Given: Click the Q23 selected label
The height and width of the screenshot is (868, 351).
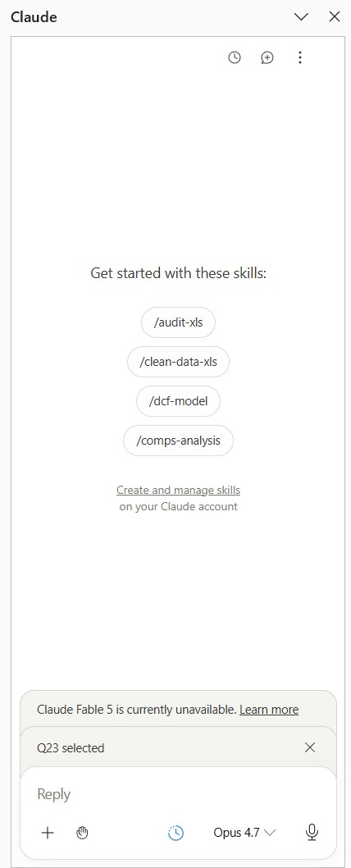Looking at the screenshot, I should pos(71,748).
